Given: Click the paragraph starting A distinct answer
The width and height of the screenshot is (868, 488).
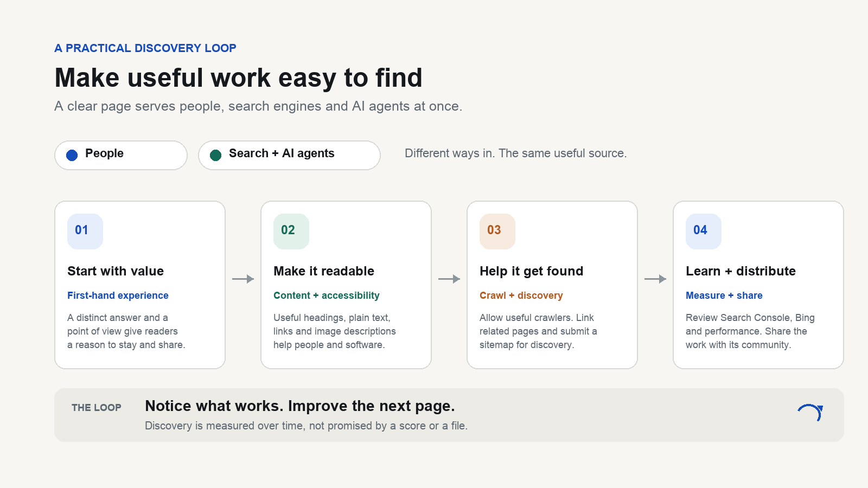Looking at the screenshot, I should [126, 331].
